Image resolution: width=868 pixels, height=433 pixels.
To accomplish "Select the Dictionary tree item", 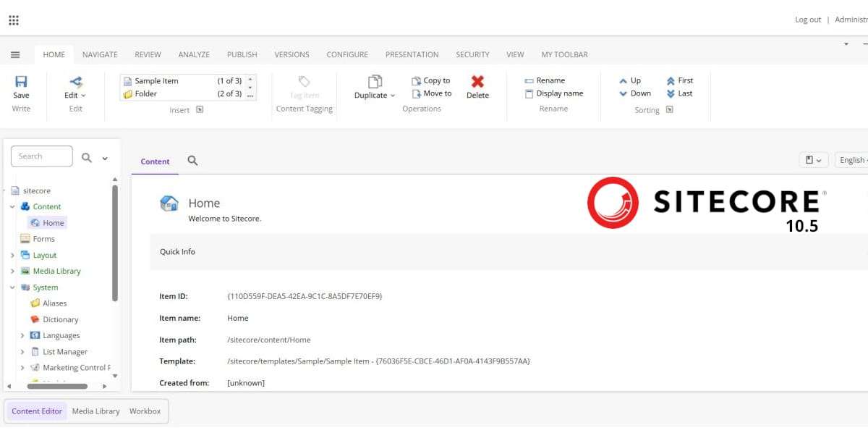I will coord(61,319).
